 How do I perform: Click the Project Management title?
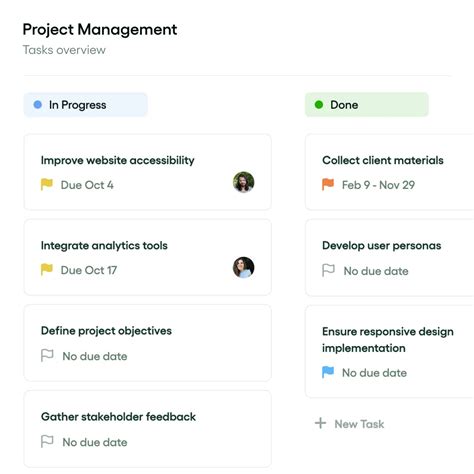click(100, 30)
